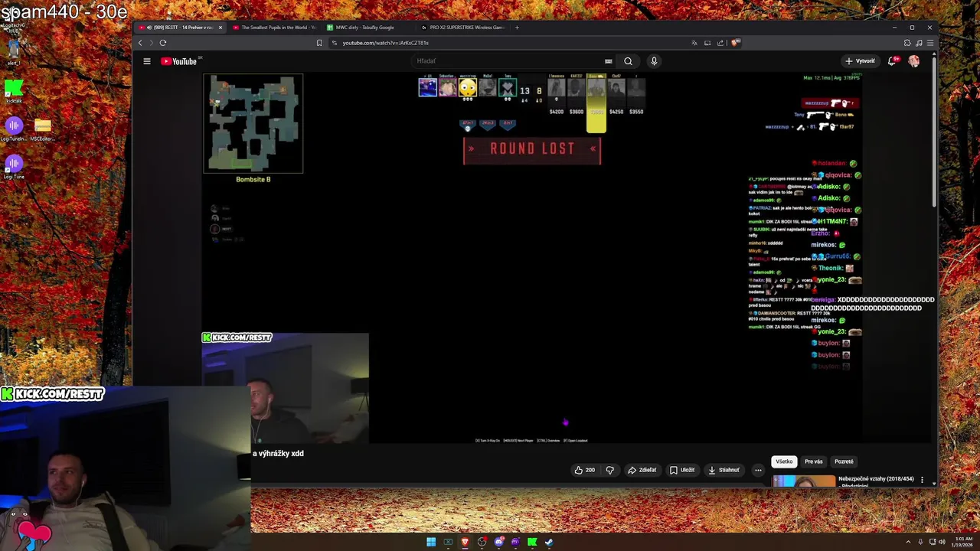Show hidden system tray icons
The width and height of the screenshot is (980, 551).
coord(908,542)
